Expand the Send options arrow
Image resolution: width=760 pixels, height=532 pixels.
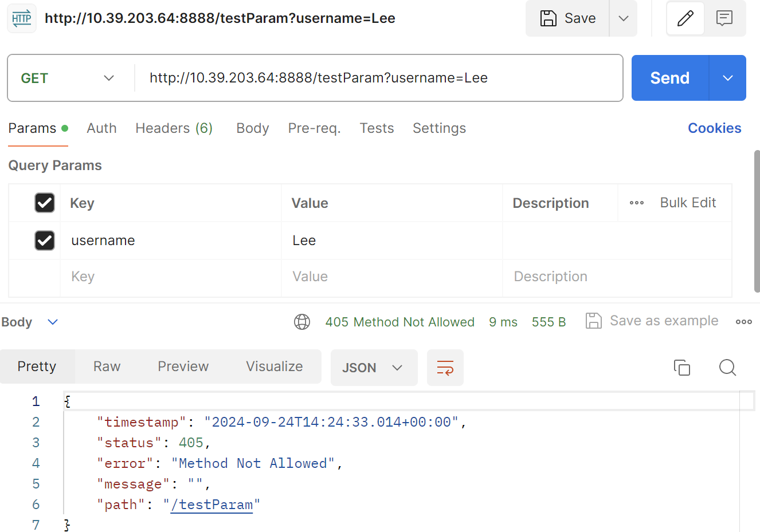[728, 78]
